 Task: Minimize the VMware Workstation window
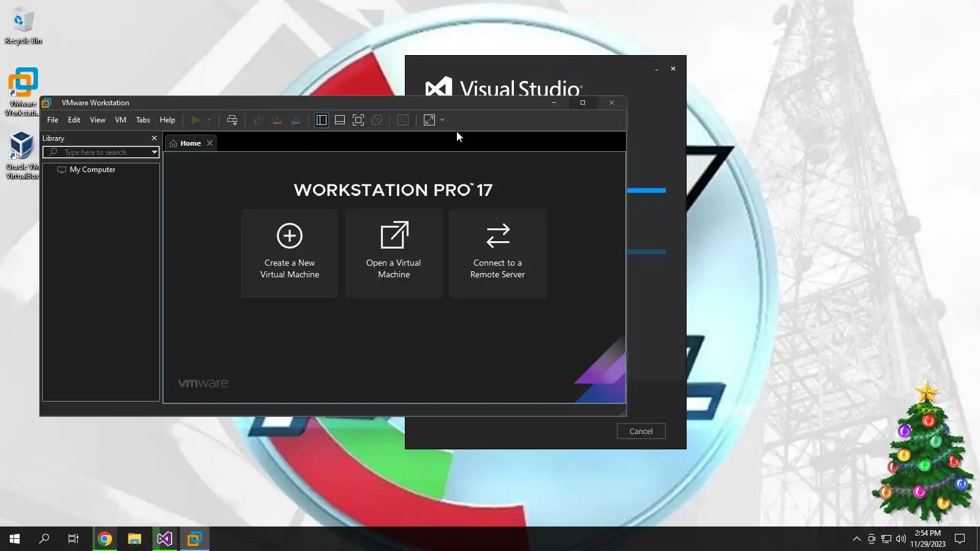point(554,103)
